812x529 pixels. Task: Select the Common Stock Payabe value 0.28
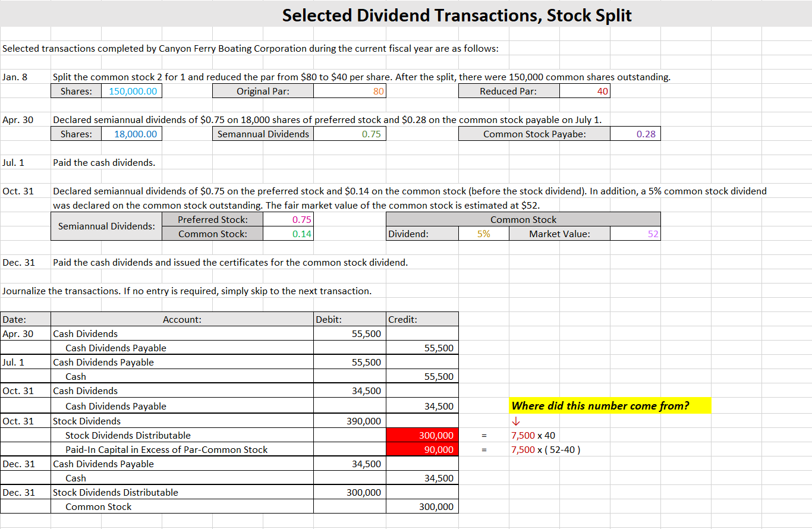point(635,133)
